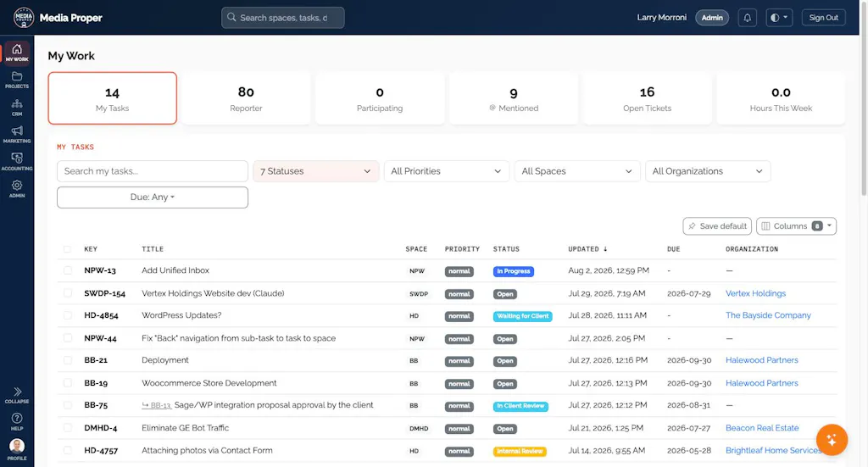Click the Priority column header
Image resolution: width=868 pixels, height=467 pixels.
(462, 249)
